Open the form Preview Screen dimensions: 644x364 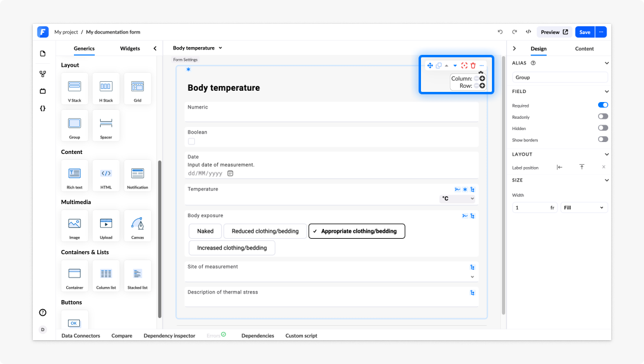tap(554, 32)
